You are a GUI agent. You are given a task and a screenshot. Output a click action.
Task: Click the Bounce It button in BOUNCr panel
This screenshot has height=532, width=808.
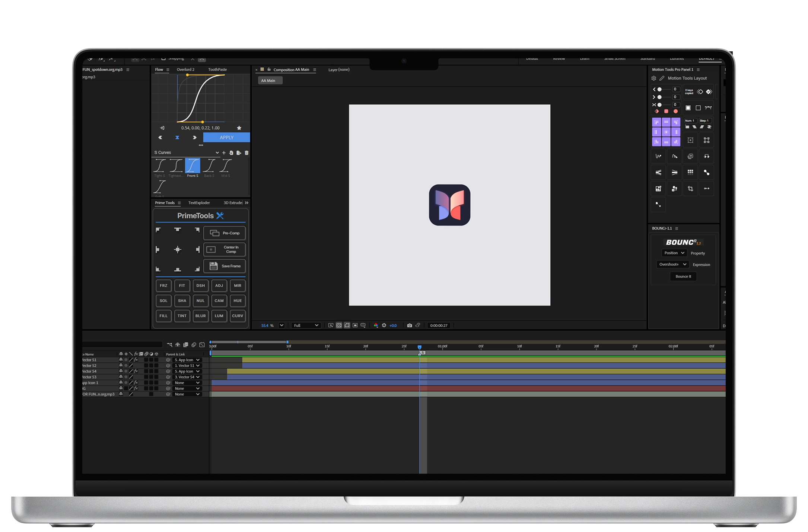(x=683, y=276)
